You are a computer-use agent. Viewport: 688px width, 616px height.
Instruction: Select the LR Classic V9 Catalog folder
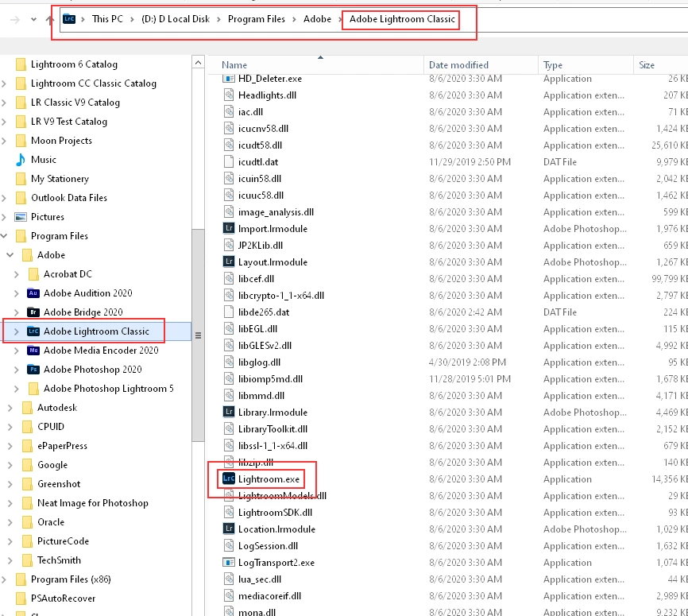coord(75,103)
